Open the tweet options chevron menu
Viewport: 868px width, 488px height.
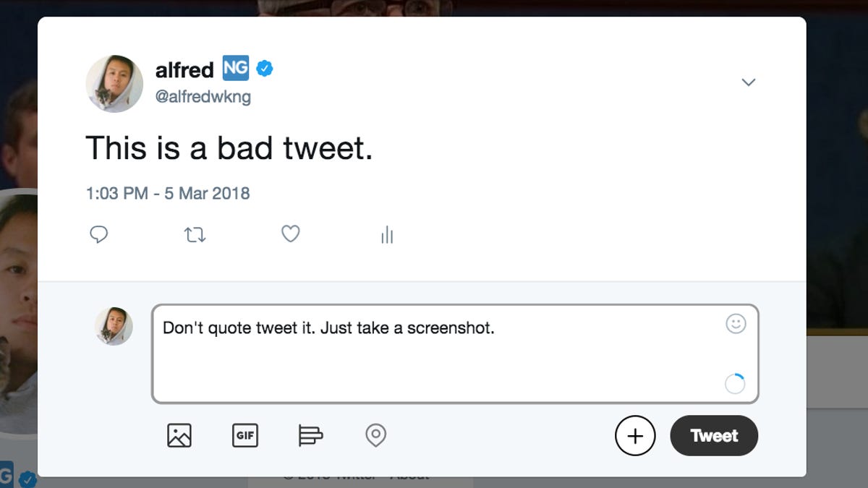pos(749,82)
